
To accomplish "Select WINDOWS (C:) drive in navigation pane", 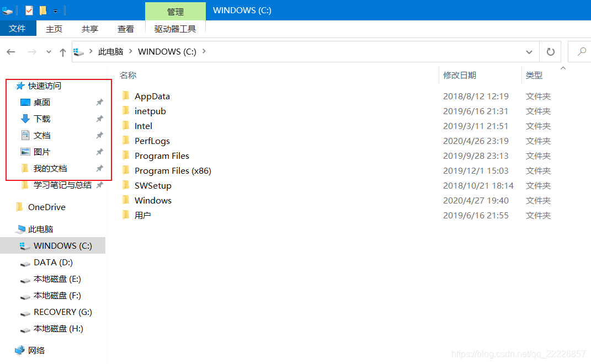I will tap(53, 245).
